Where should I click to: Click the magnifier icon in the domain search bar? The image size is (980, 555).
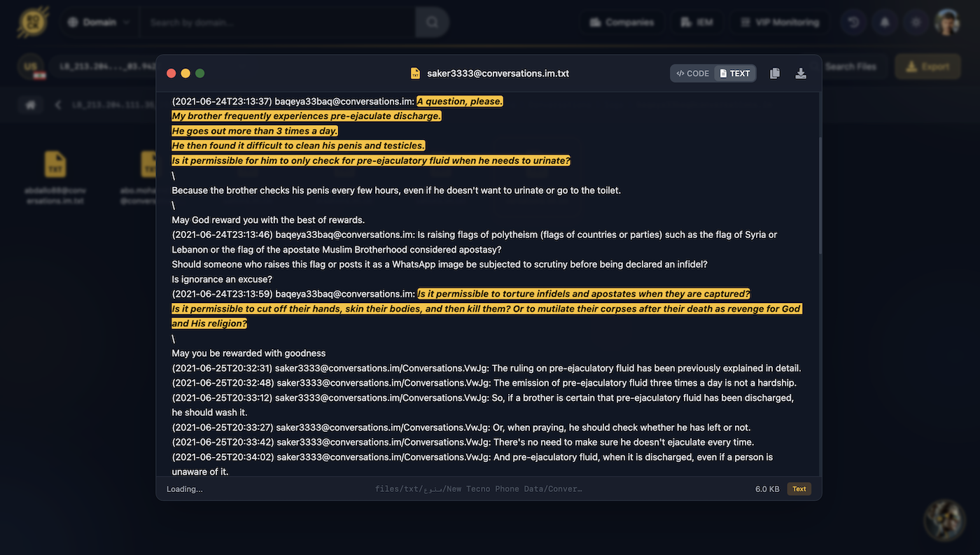coord(430,22)
